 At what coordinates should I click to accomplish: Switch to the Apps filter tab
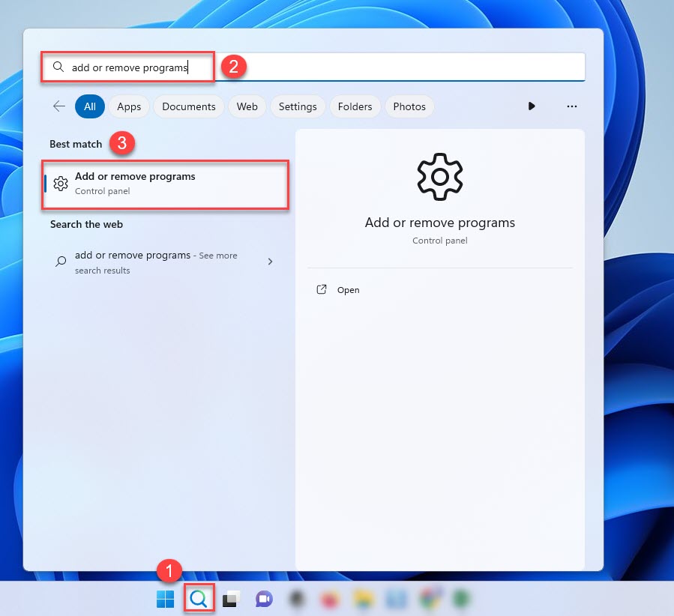point(128,106)
